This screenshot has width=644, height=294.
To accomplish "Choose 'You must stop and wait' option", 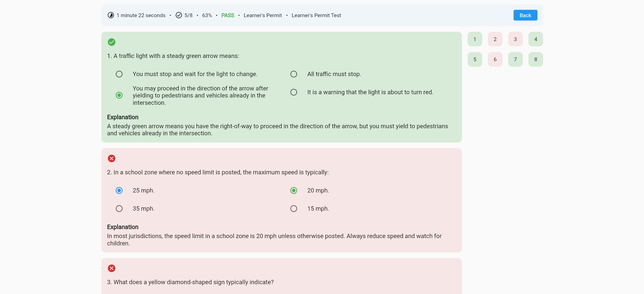I will coord(119,74).
